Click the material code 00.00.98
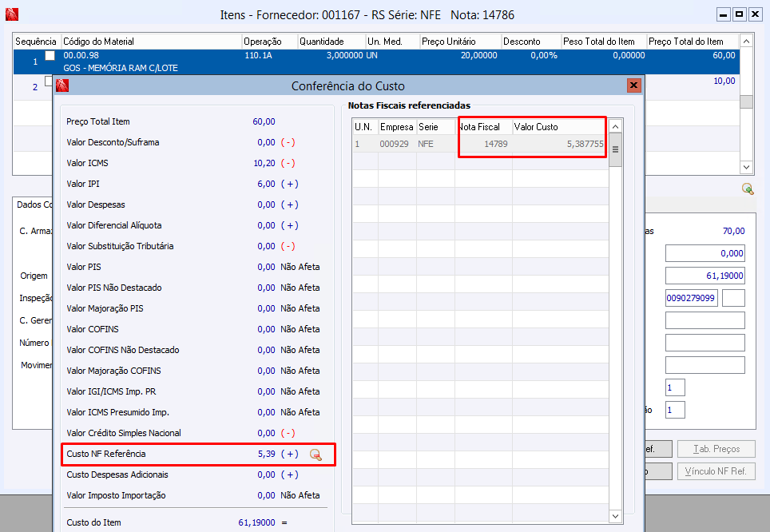770x532 pixels. (81, 55)
